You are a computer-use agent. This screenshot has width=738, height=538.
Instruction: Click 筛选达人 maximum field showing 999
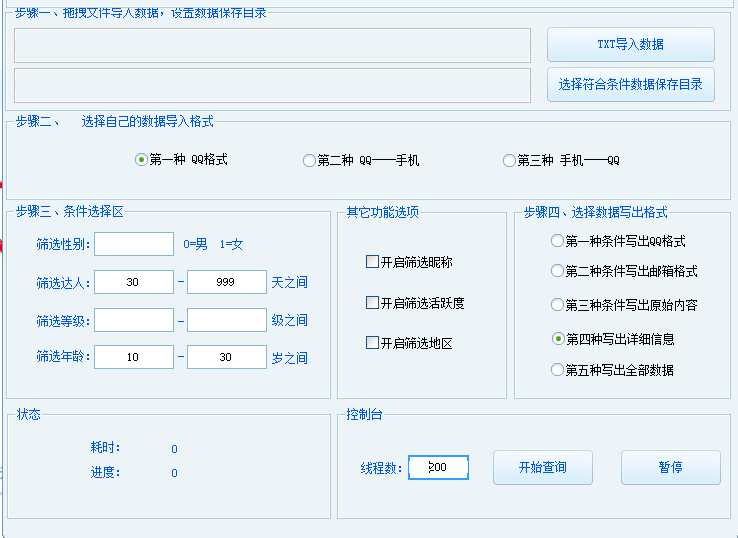pos(227,282)
